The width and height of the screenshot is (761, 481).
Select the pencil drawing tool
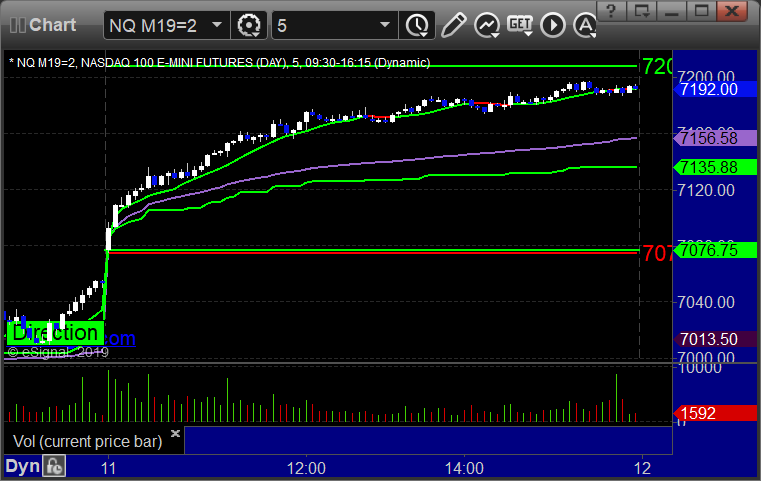tap(453, 25)
